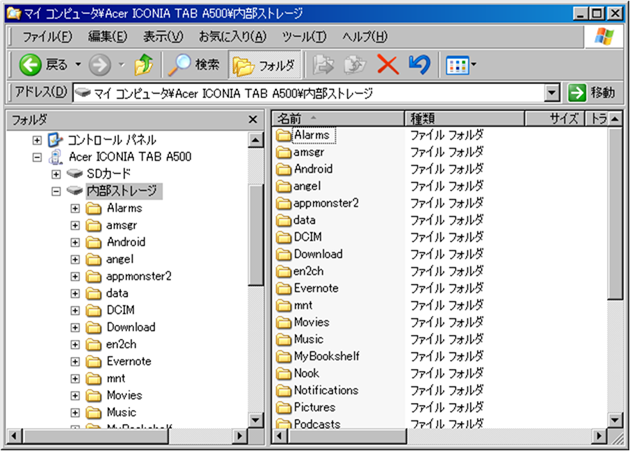The height and width of the screenshot is (451, 630).
Task: Select amsgr folder in the tree
Action: click(121, 226)
